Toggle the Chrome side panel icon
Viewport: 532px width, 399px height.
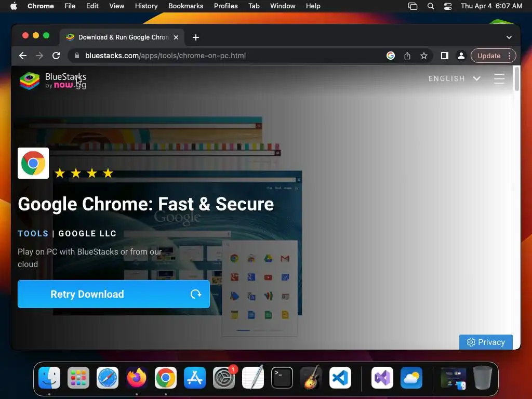point(445,56)
